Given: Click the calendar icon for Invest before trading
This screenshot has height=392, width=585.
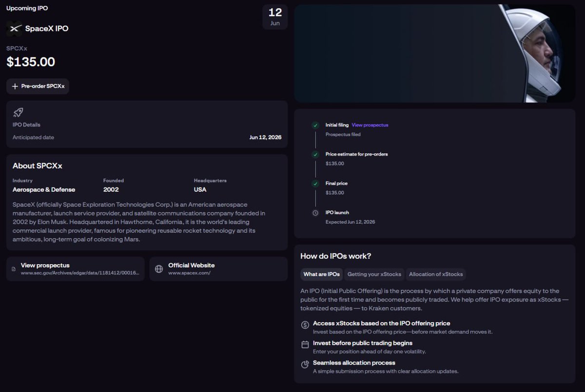Looking at the screenshot, I should (305, 345).
